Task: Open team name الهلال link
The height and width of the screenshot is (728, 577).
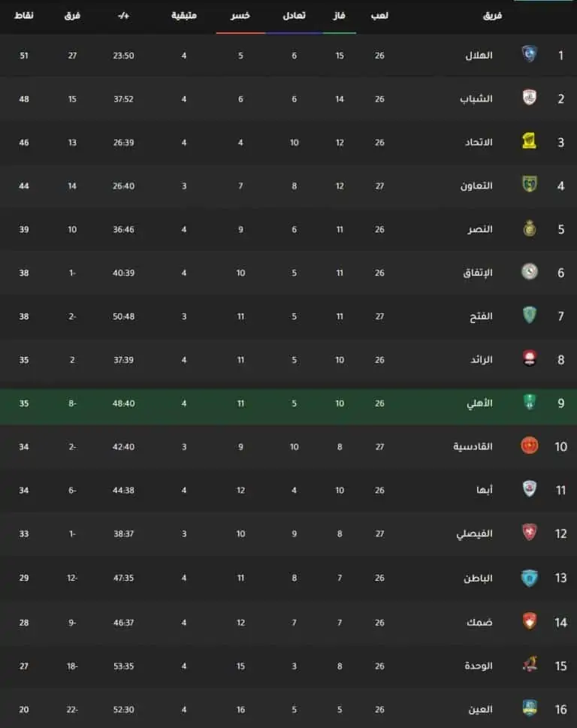Action: 479,56
